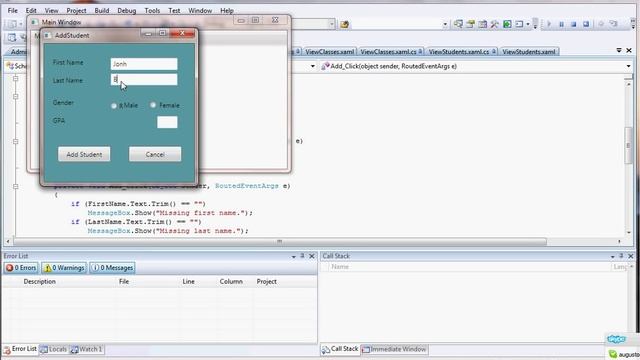
Task: Open green Start Page icon
Action: [507, 24]
